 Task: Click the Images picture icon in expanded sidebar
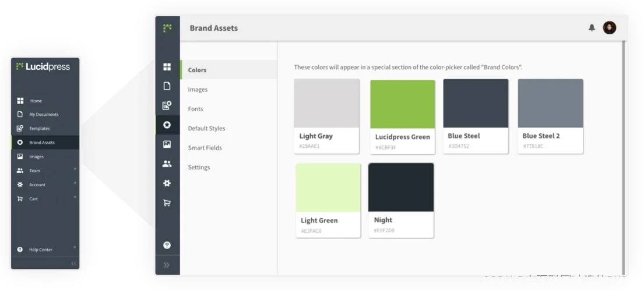(20, 156)
